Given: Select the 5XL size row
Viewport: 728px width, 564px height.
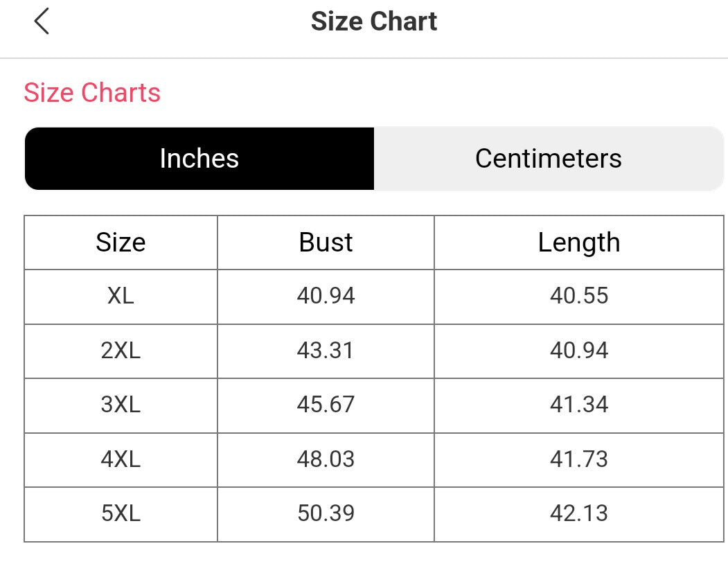Looking at the screenshot, I should pyautogui.click(x=374, y=514).
